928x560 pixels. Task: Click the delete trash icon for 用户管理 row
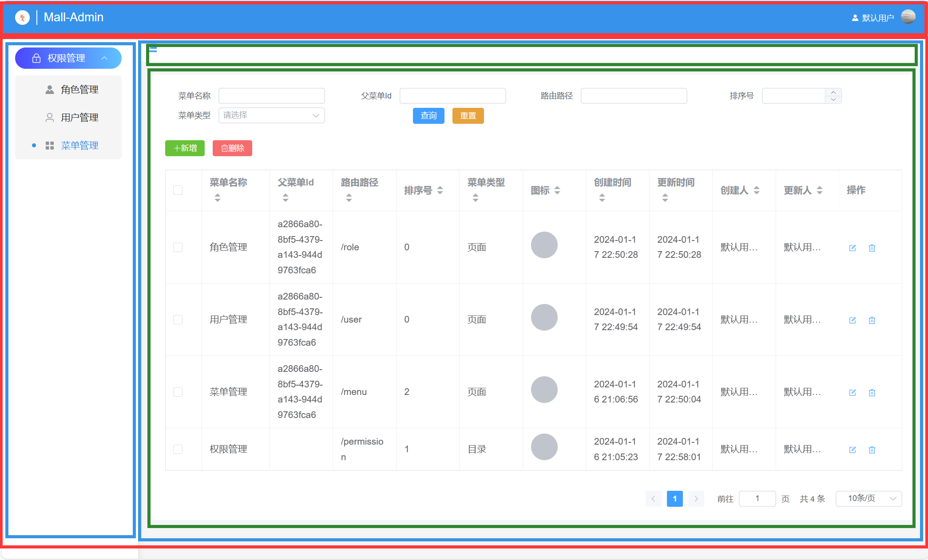point(872,320)
